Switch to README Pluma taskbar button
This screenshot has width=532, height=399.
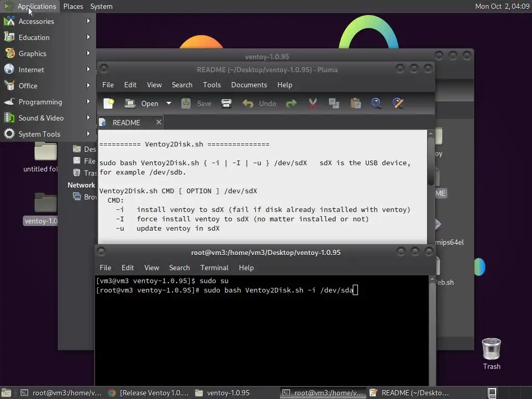pos(410,393)
